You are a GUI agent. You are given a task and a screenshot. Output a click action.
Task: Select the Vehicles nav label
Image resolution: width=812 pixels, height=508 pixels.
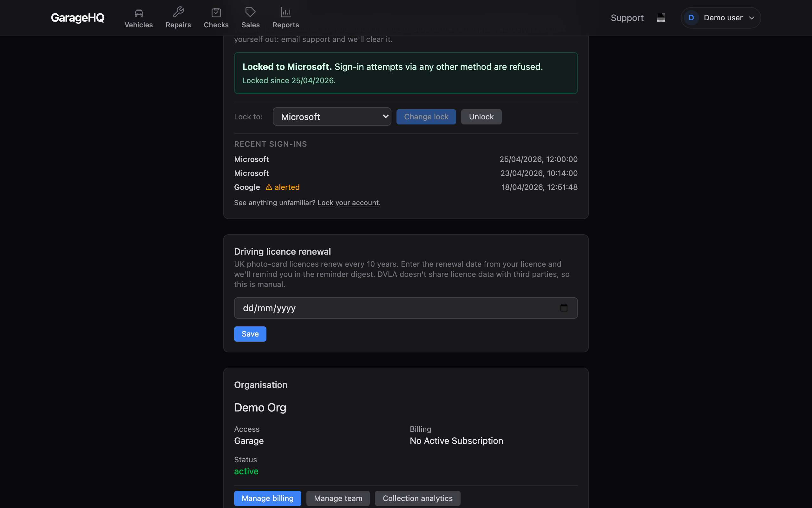139,25
